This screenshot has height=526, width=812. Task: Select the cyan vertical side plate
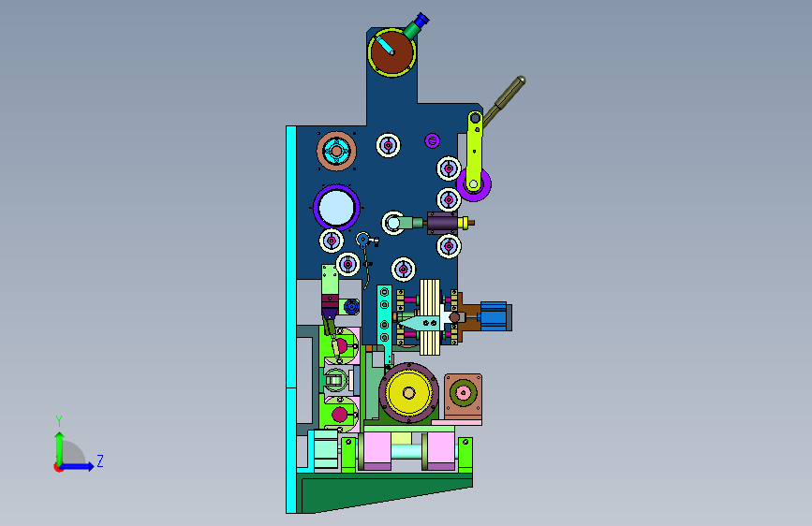point(291,319)
